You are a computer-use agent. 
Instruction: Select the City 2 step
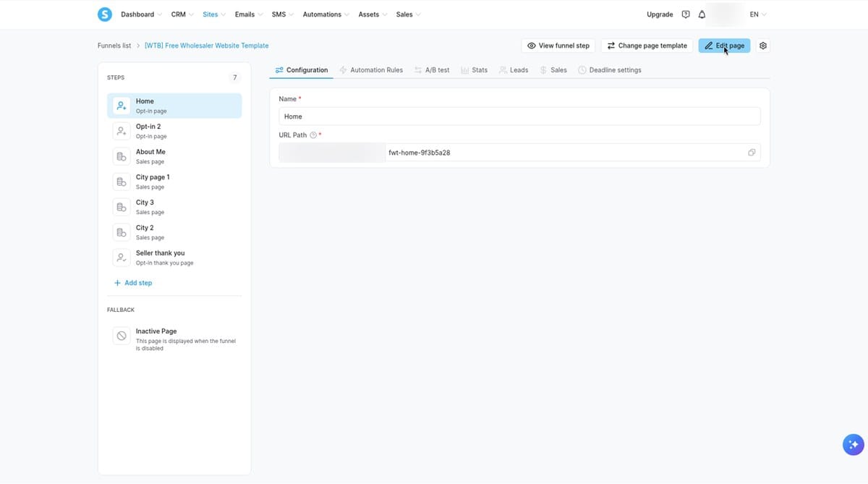174,232
